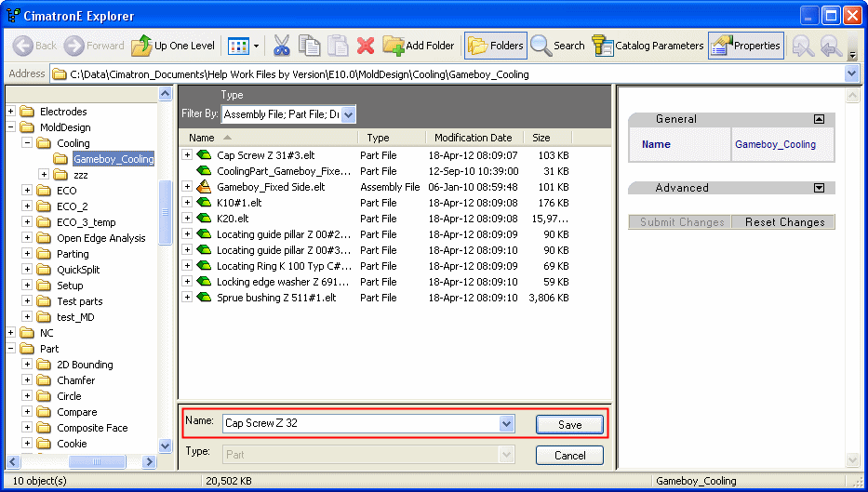Select Locating guide pillar Z 00#3 file
The image size is (868, 492).
(x=284, y=250)
